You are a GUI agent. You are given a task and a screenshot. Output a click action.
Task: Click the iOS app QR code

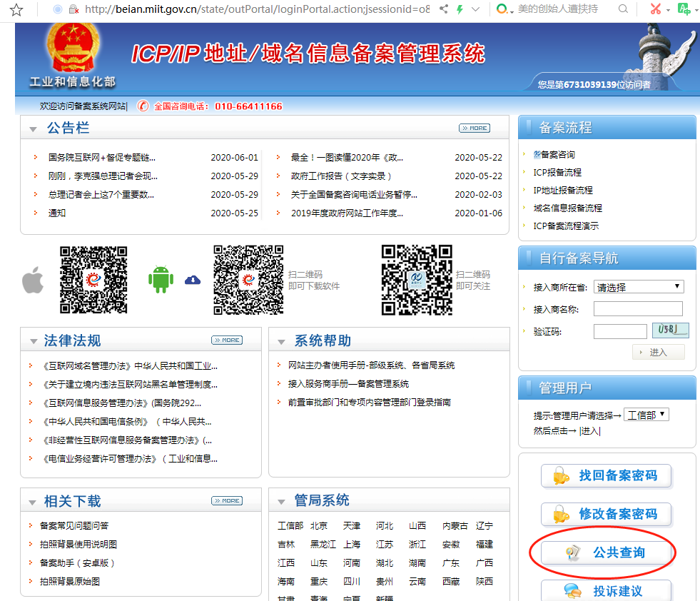click(93, 280)
